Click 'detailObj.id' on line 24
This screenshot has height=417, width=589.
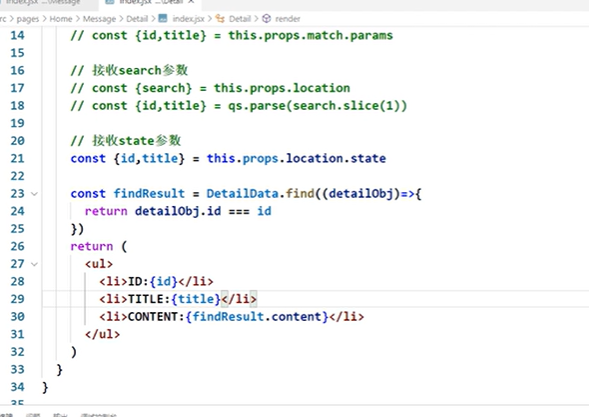(x=178, y=211)
